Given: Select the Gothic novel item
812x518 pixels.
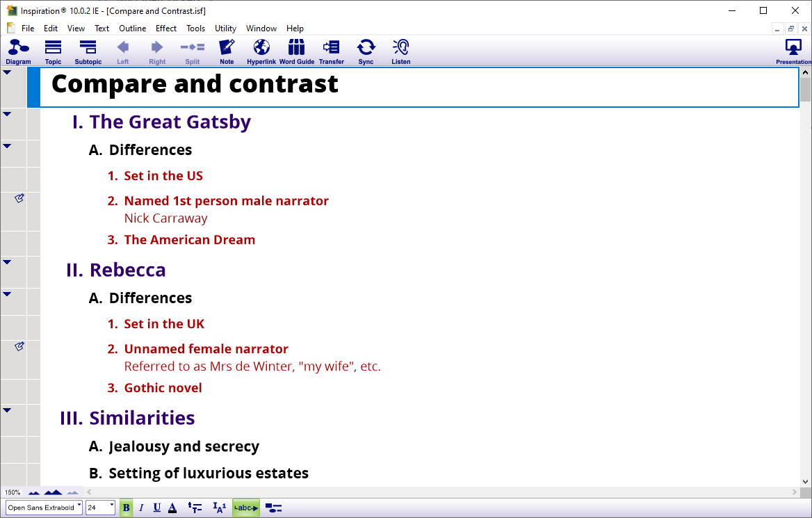Looking at the screenshot, I should click(163, 388).
